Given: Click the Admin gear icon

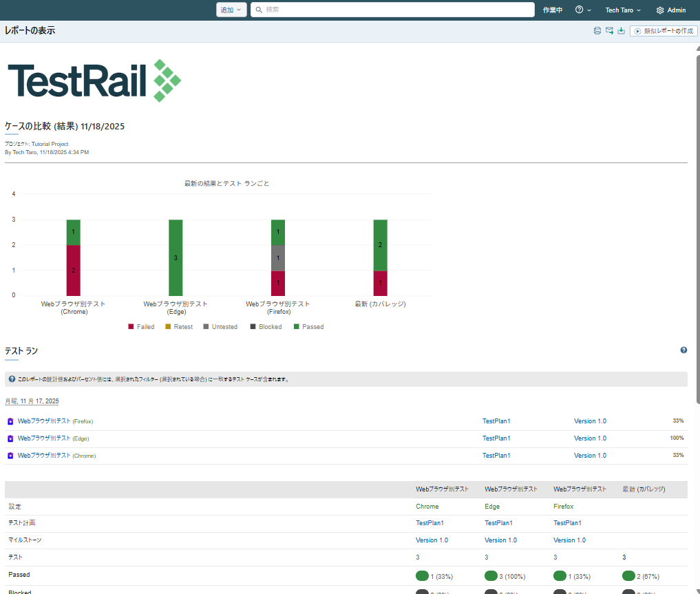Looking at the screenshot, I should click(660, 10).
